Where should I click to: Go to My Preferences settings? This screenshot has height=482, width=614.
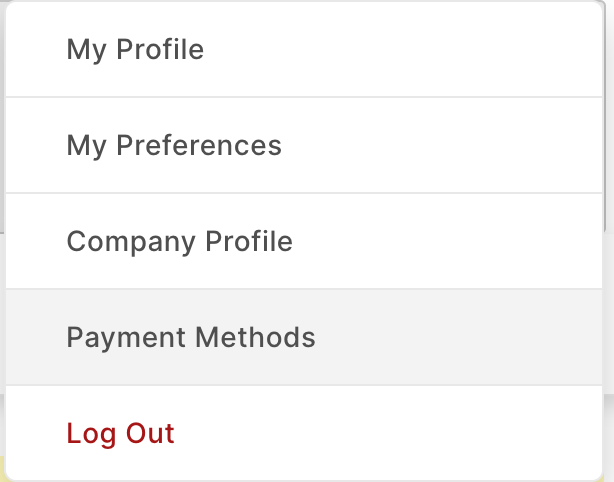click(304, 145)
